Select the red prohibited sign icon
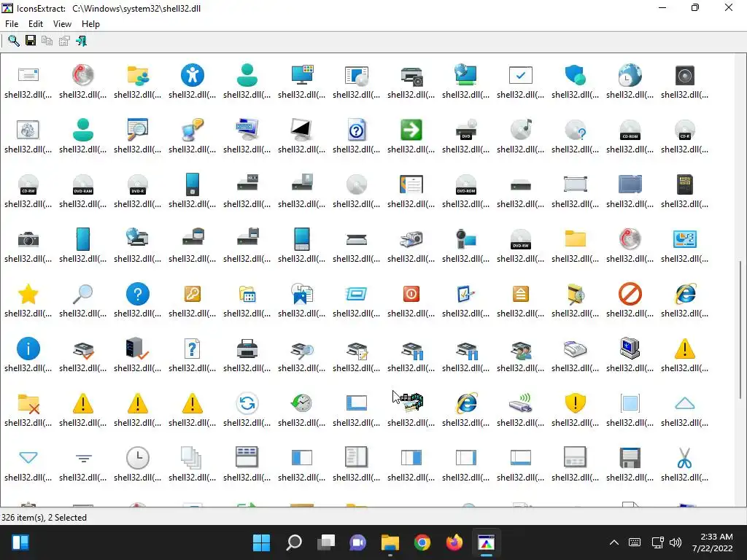The height and width of the screenshot is (560, 747). point(630,294)
